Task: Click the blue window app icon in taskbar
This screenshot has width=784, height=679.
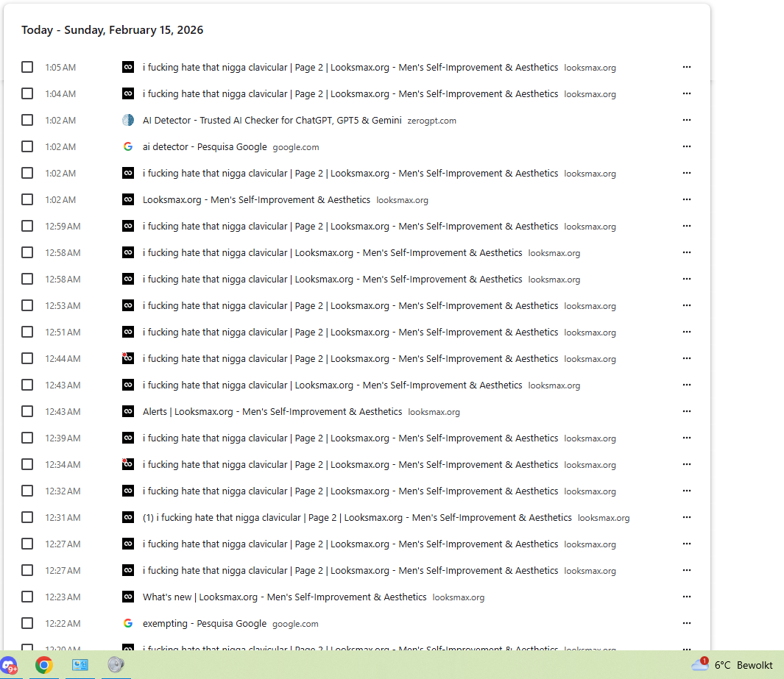Action: [80, 665]
